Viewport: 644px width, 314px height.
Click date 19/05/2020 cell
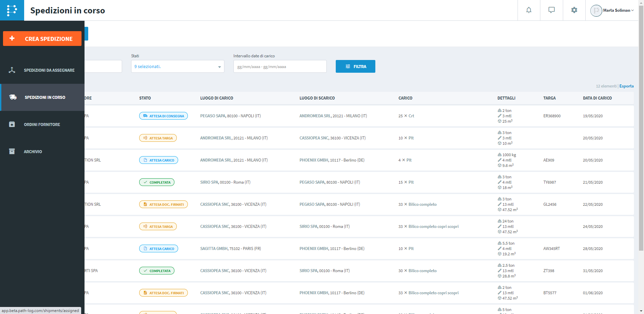pyautogui.click(x=593, y=116)
